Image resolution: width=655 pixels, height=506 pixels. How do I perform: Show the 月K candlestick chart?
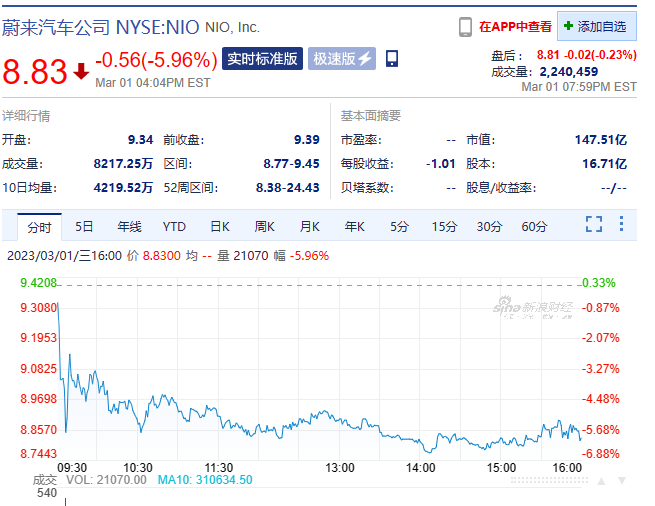click(310, 226)
